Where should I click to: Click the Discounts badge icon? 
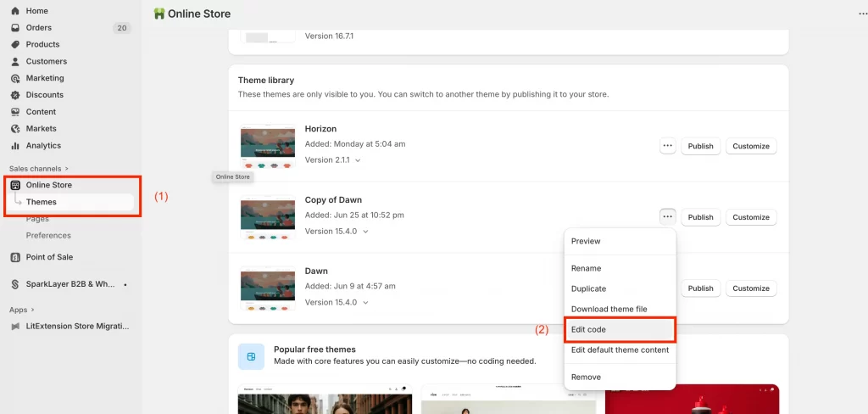(15, 95)
